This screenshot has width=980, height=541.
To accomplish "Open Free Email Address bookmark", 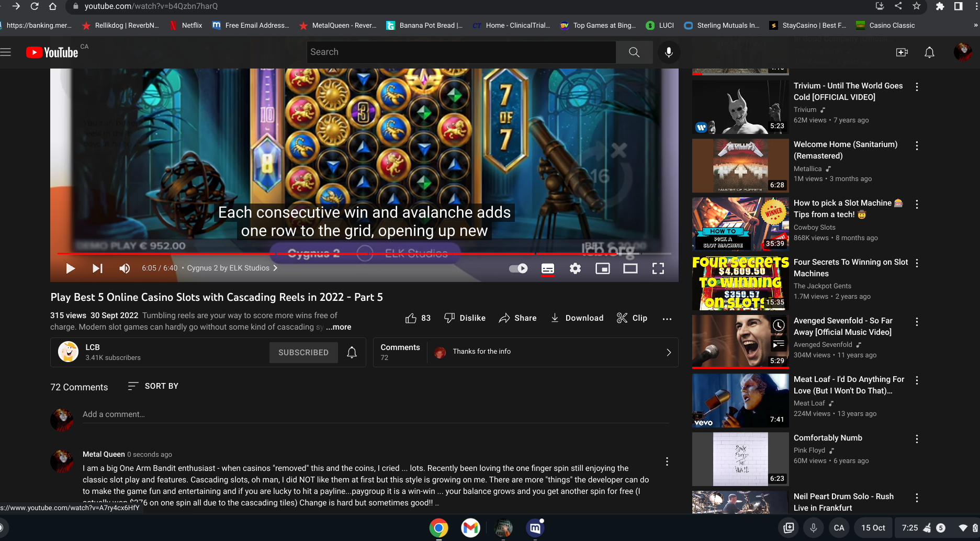I will [251, 25].
